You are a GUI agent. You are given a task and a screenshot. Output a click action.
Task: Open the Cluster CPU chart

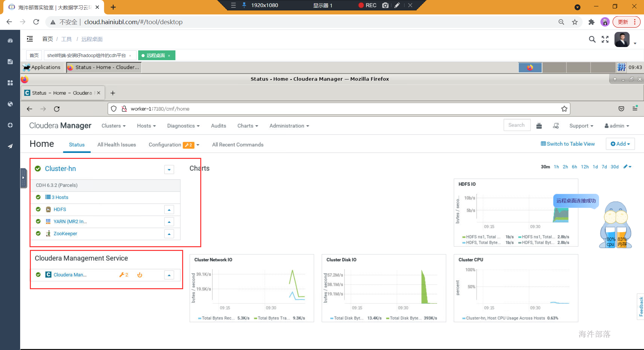pyautogui.click(x=516, y=288)
